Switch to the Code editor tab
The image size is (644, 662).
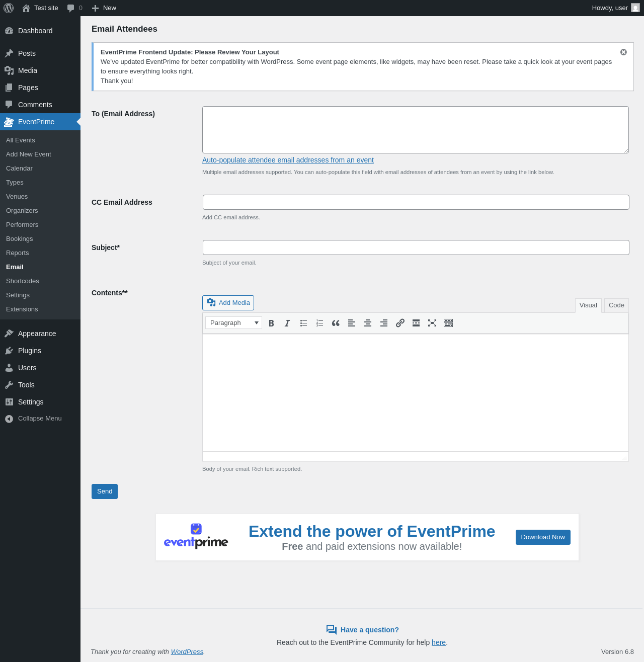click(616, 305)
